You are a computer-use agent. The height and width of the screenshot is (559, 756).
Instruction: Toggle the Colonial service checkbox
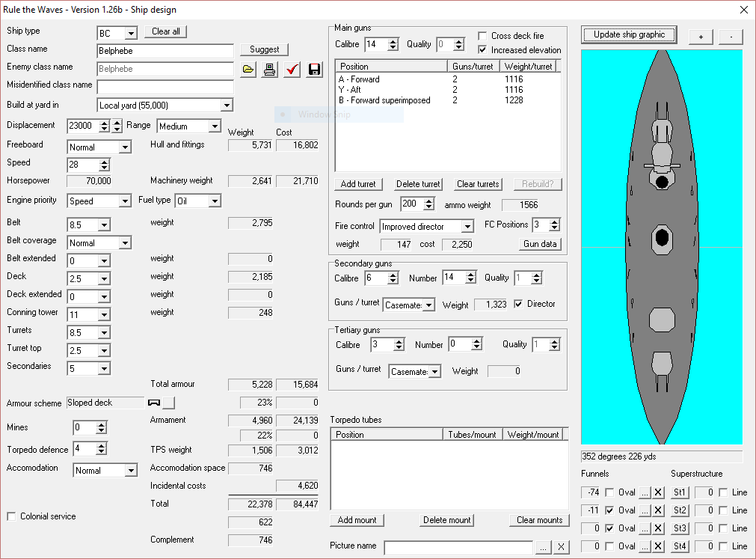(11, 516)
